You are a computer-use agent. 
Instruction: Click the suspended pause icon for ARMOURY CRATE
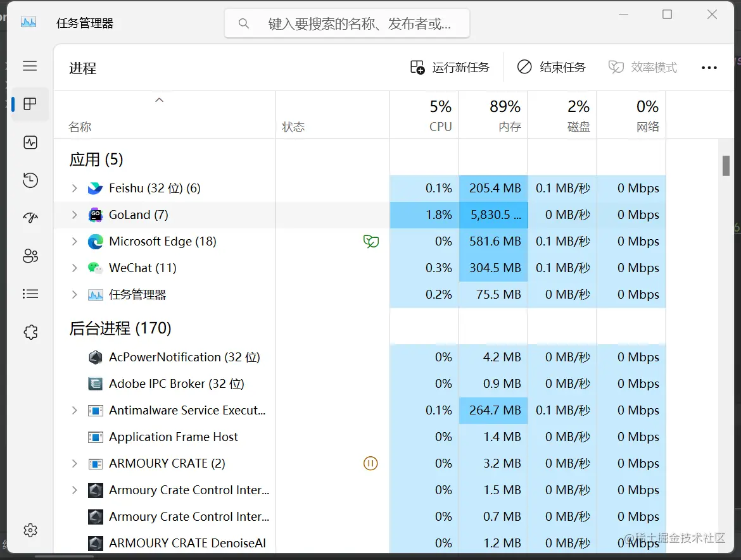pyautogui.click(x=370, y=463)
